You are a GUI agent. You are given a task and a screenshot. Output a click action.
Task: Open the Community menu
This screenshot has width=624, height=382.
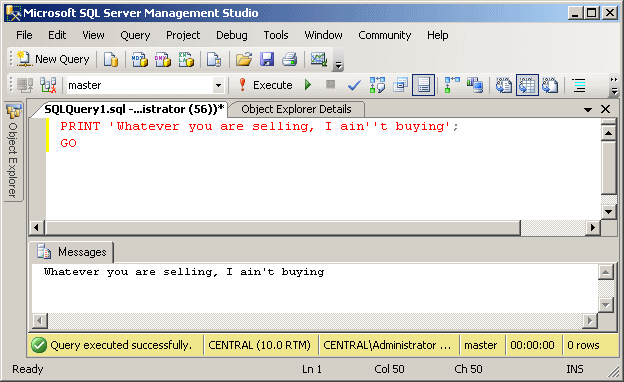pos(384,35)
